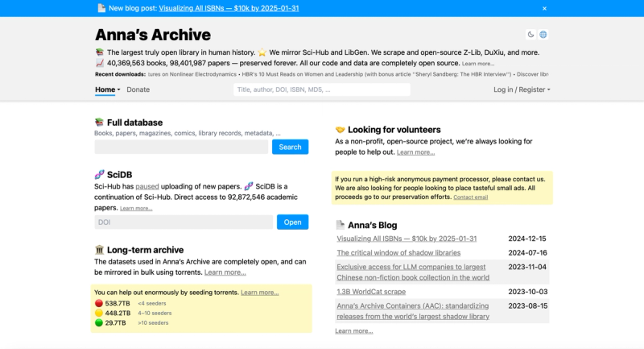Viewport: 644px width, 349px height.
Task: Click the Anna's Archive site title
Action: [153, 35]
